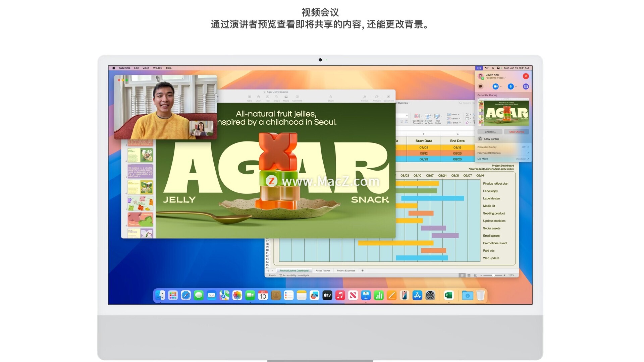Open the FaceTime menu in menu bar
The height and width of the screenshot is (362, 644).
pos(124,68)
